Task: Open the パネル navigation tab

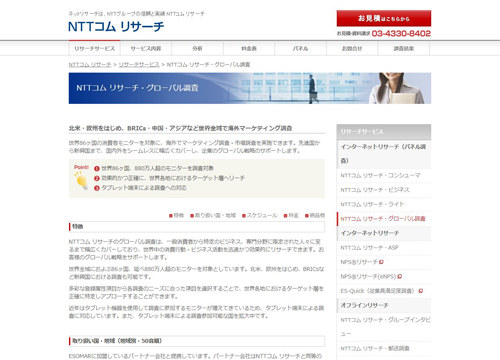Action: click(x=300, y=48)
